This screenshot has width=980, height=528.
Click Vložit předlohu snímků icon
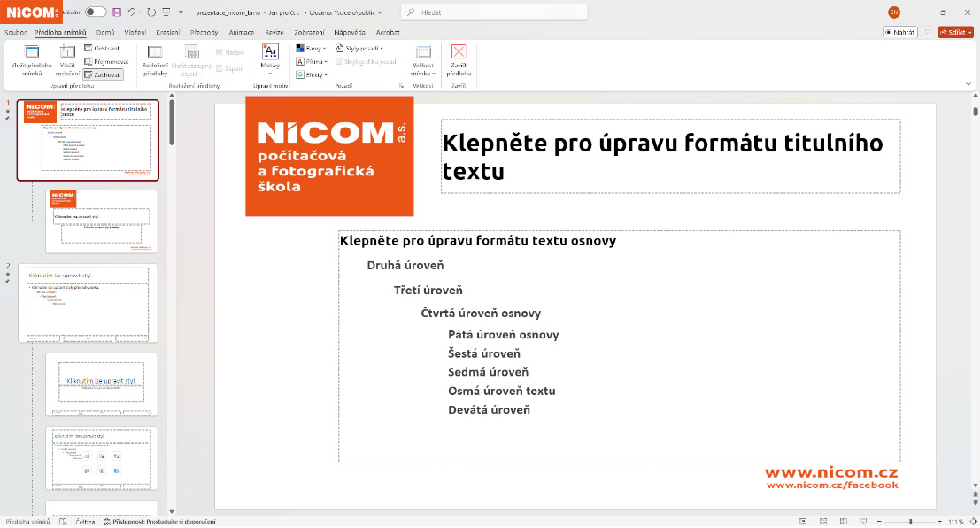coord(31,52)
